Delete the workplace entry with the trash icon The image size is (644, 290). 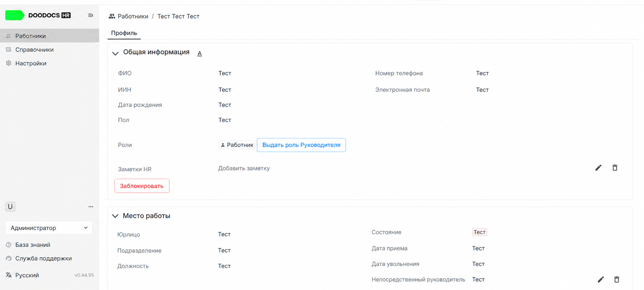[x=616, y=279]
